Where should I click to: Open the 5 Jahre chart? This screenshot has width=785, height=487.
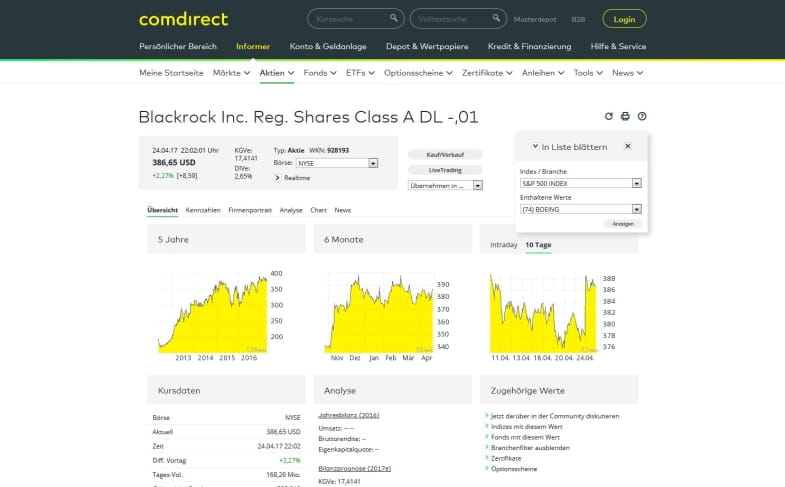220,315
